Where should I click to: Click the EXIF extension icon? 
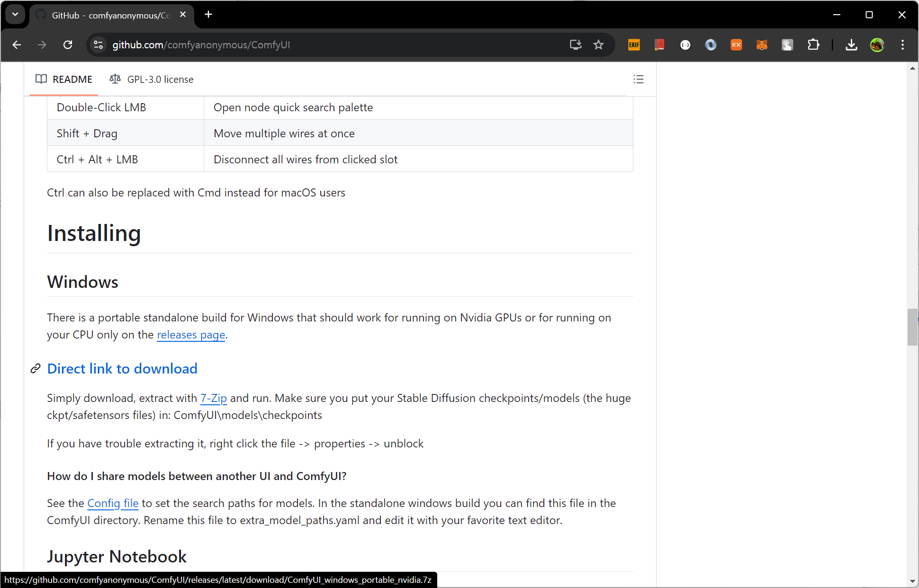point(634,45)
